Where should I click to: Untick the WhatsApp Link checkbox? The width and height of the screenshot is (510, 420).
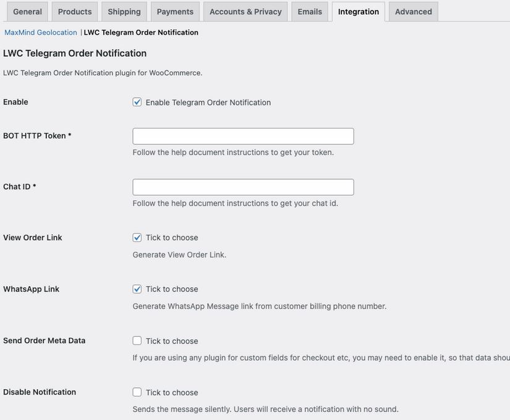[x=137, y=289]
